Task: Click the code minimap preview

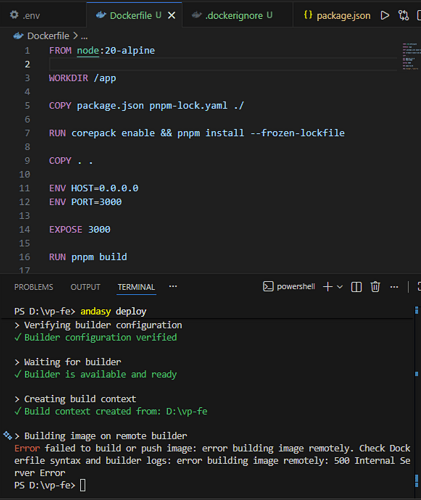Action: (410, 56)
